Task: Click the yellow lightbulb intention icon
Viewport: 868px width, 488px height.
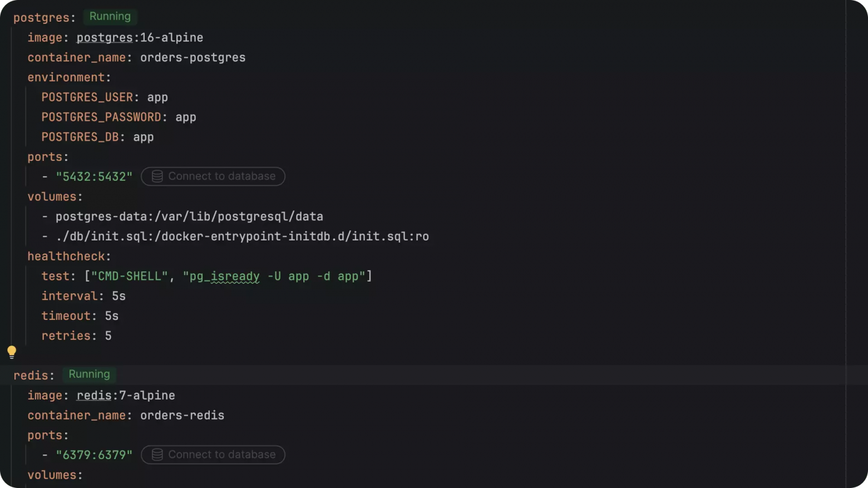Action: (x=12, y=352)
